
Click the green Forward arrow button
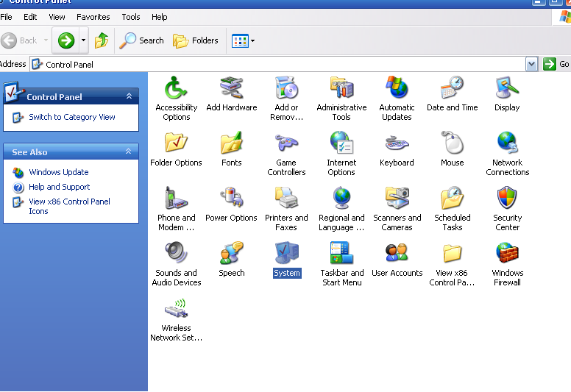[66, 40]
